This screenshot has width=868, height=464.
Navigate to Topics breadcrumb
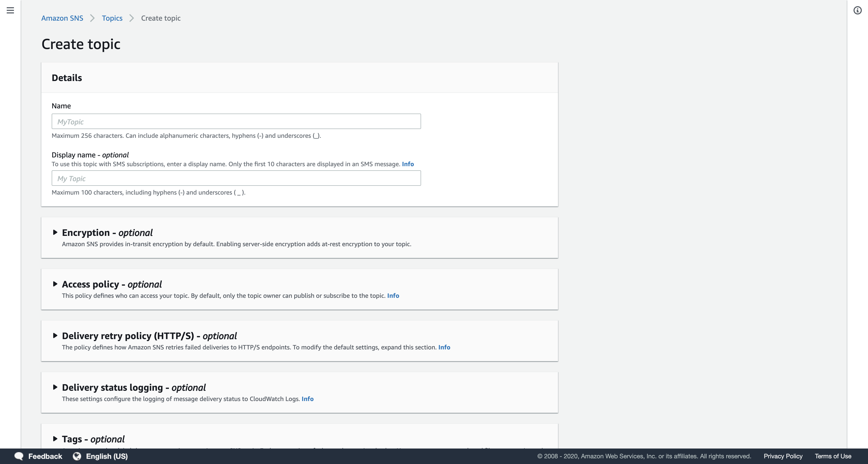tap(112, 18)
